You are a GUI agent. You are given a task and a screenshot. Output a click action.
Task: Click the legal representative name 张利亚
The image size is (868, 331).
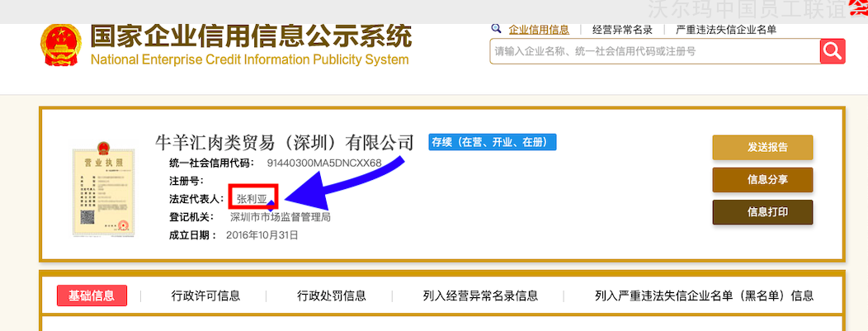[252, 198]
